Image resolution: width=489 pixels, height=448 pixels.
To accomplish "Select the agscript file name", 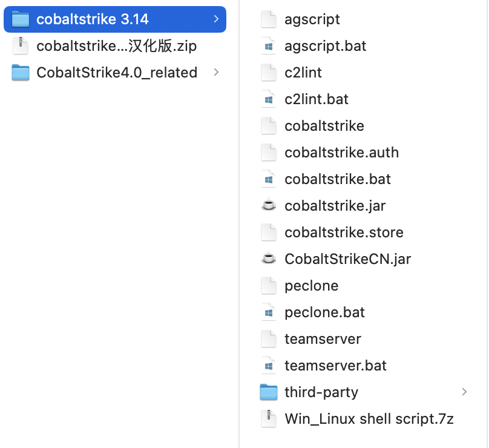I will pos(312,19).
